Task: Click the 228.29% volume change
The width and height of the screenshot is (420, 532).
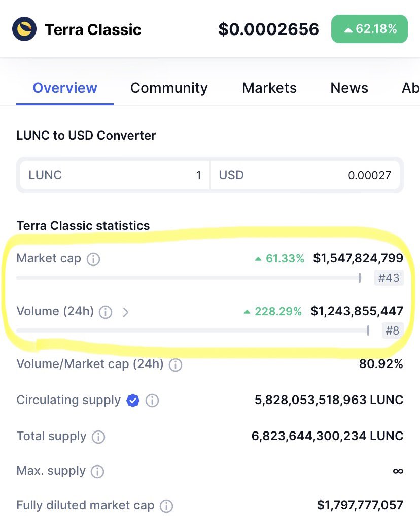Action: (x=272, y=312)
